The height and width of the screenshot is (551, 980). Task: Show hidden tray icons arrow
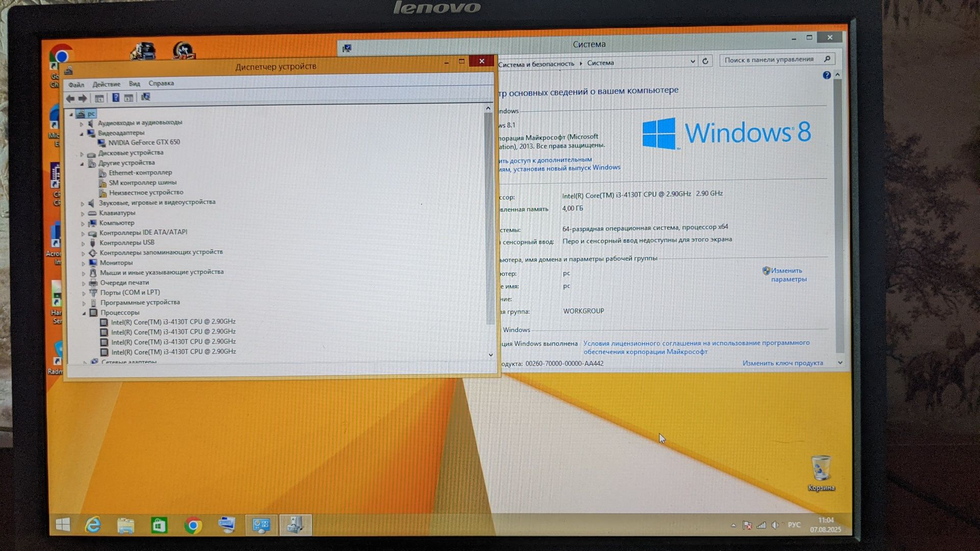[x=733, y=525]
